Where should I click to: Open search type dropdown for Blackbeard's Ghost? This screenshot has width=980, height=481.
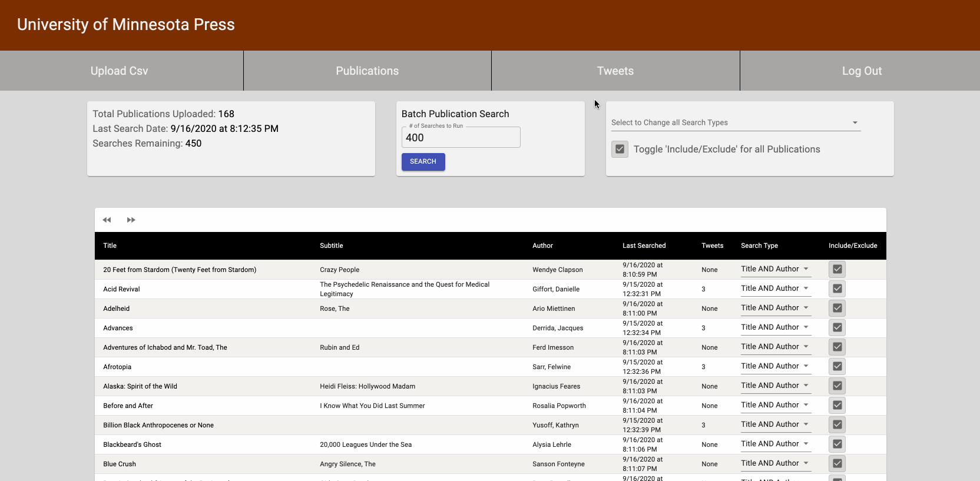(x=776, y=444)
